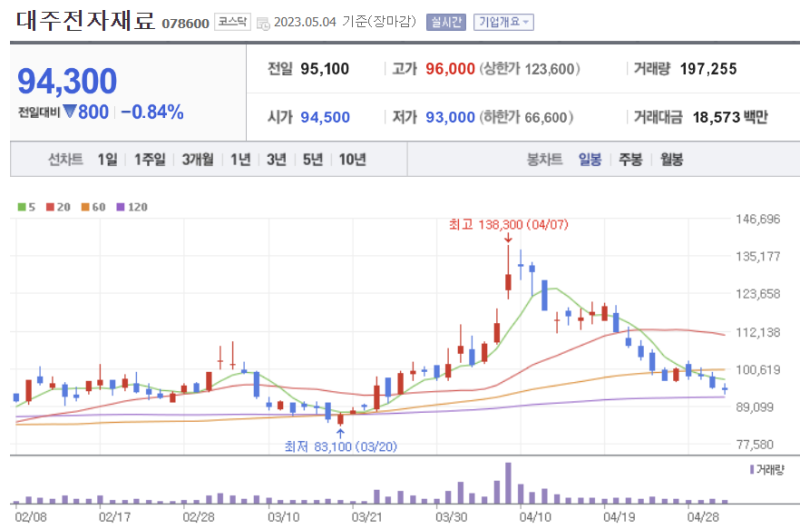Click the 전일 value 95,100
800x529 pixels.
click(x=324, y=69)
